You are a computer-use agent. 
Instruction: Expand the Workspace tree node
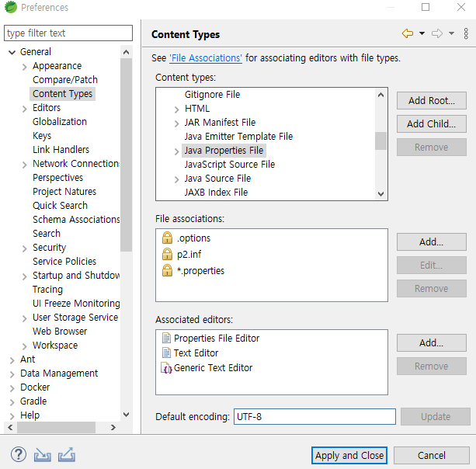click(25, 346)
